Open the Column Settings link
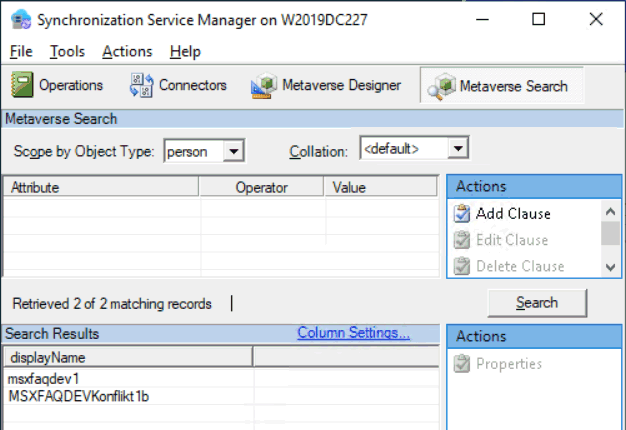 click(x=353, y=333)
